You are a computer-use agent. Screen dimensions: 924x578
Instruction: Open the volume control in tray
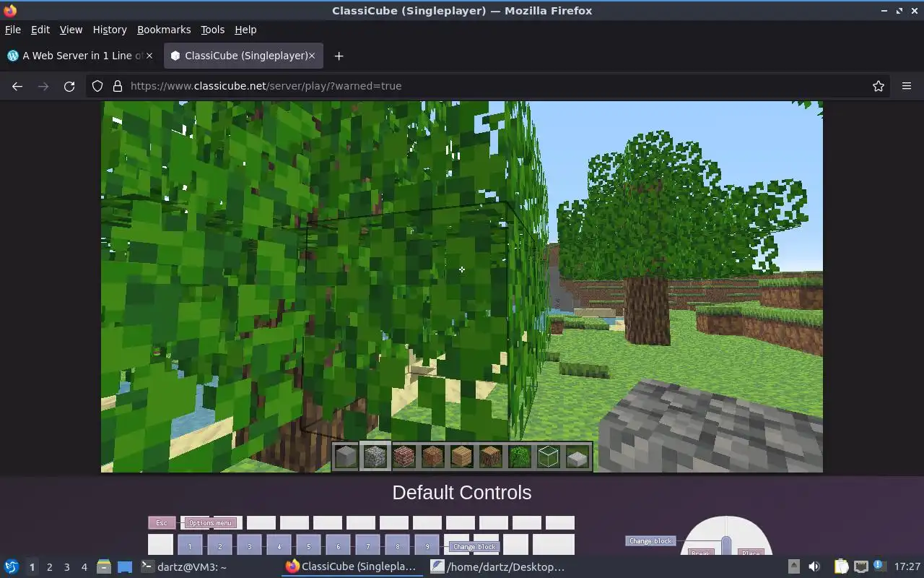coord(814,567)
